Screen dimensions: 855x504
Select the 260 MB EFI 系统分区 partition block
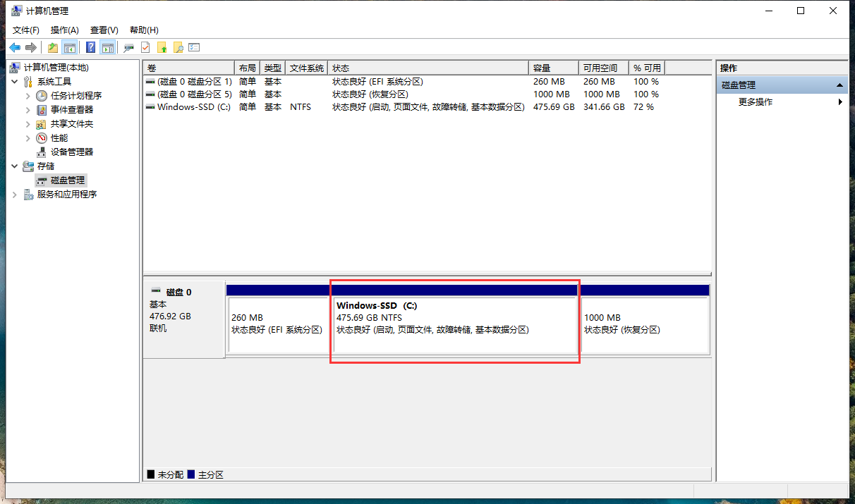point(278,325)
